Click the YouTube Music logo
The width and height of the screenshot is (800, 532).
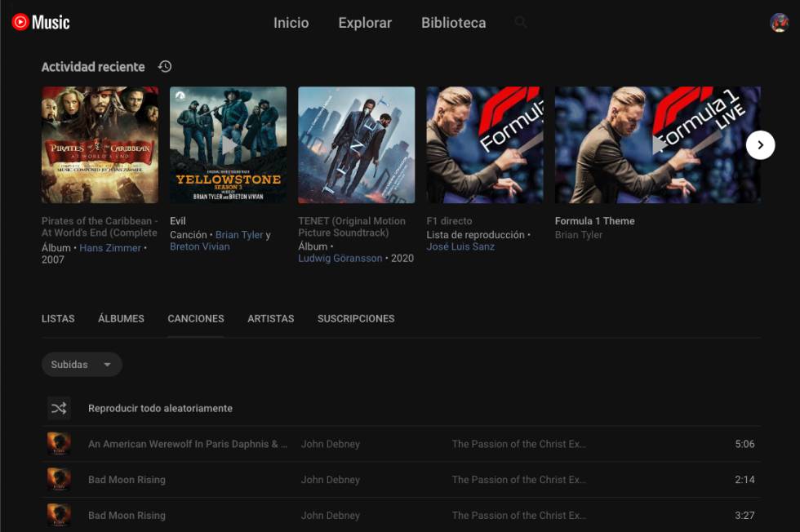(x=41, y=23)
